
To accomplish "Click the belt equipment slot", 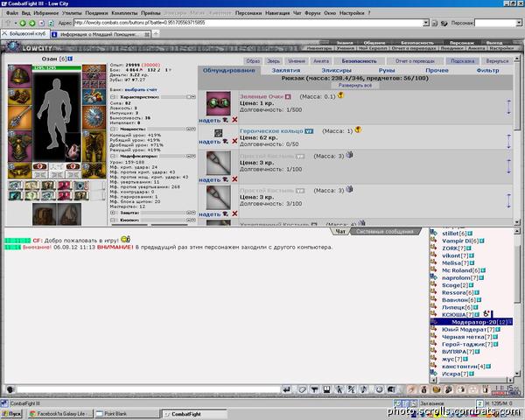I will [x=20, y=171].
